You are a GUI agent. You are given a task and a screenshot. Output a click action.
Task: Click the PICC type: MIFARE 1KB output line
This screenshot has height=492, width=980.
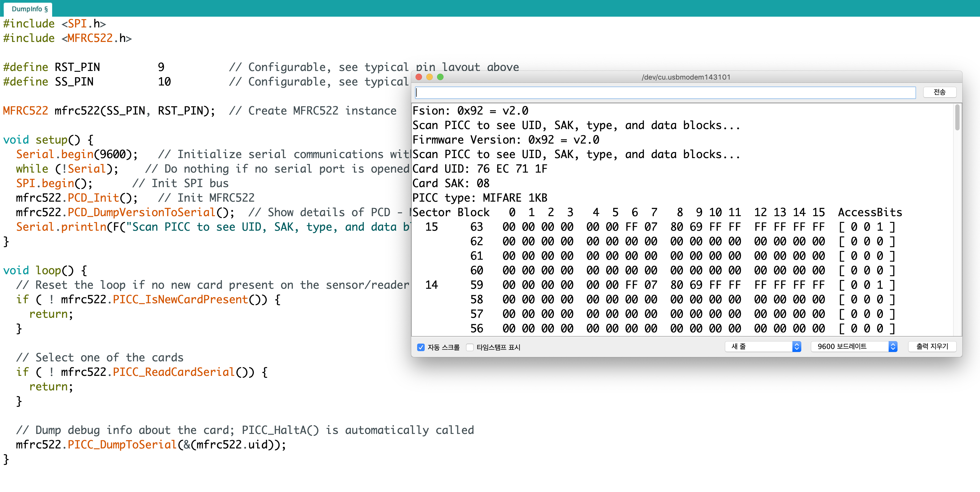click(x=480, y=198)
